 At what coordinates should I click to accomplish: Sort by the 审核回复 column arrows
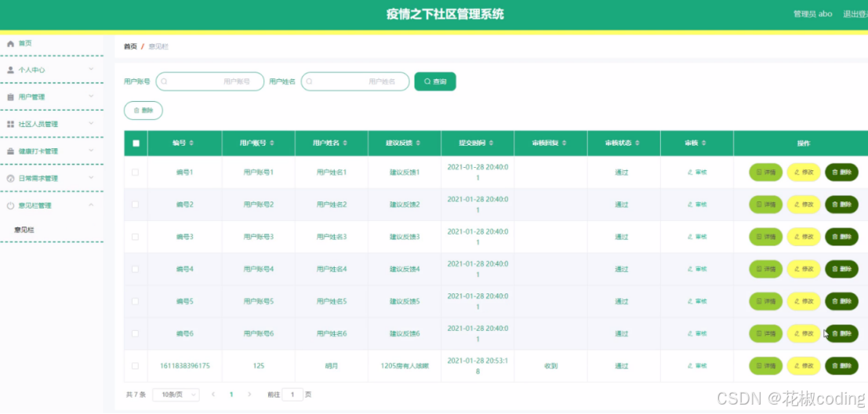click(x=564, y=143)
